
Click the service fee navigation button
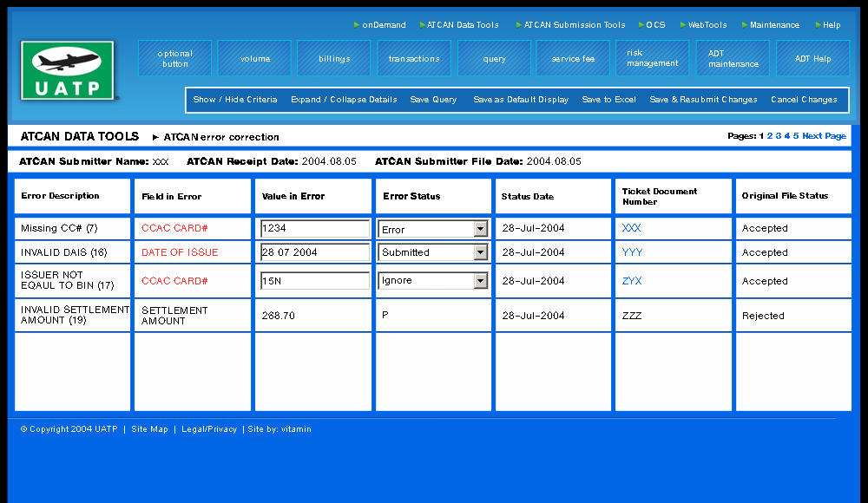click(573, 59)
